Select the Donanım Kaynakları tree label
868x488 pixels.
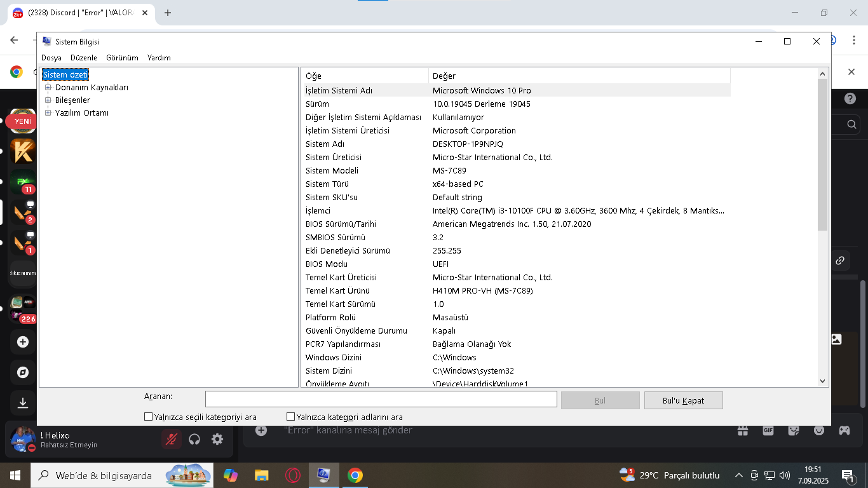click(x=92, y=88)
